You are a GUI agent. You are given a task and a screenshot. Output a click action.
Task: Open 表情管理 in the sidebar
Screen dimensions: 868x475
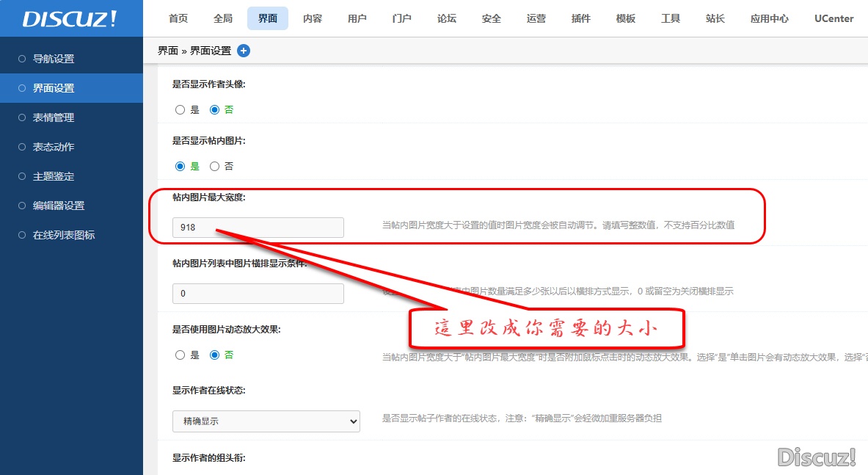coord(54,117)
